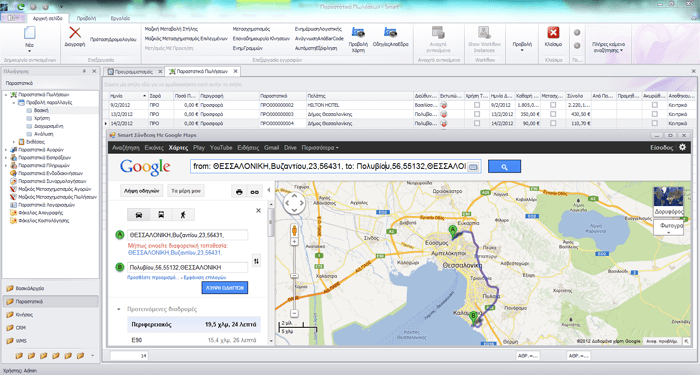Click Είσοδος sign-in link

[662, 147]
